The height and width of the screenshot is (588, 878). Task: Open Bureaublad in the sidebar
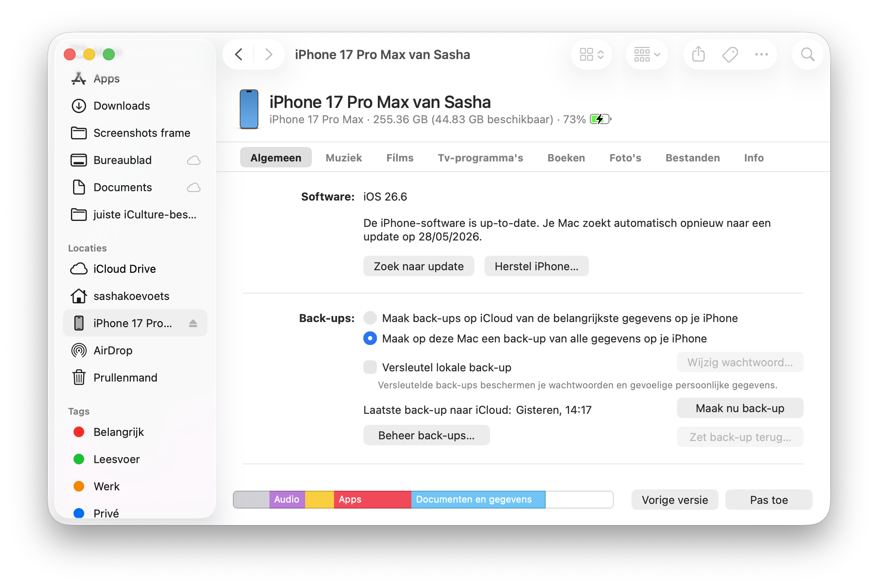coord(135,160)
